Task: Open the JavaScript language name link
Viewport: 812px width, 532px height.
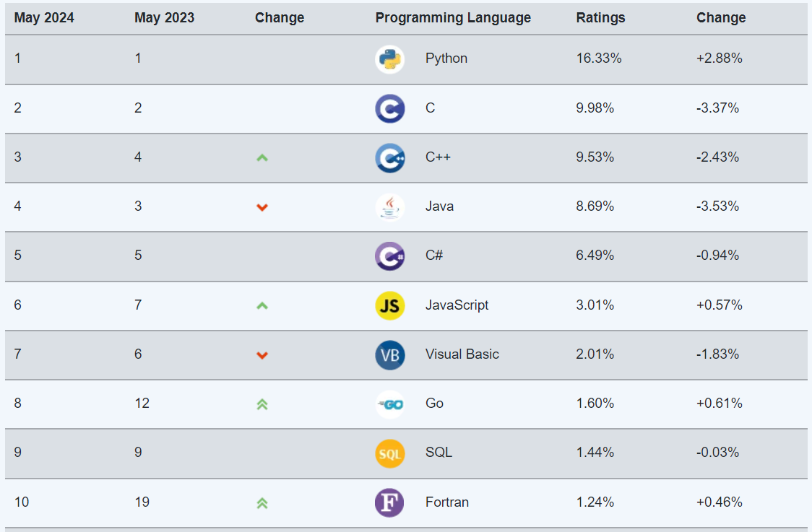Action: [457, 305]
